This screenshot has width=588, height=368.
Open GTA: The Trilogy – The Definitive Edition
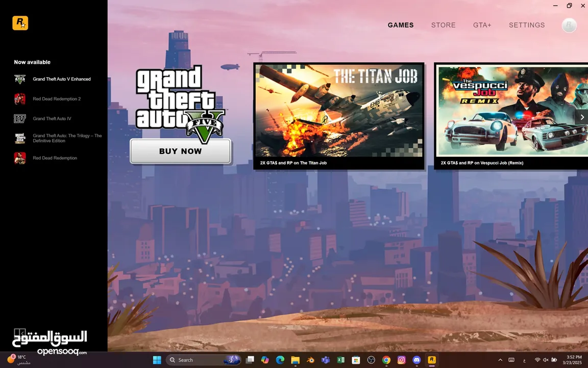[x=67, y=138]
